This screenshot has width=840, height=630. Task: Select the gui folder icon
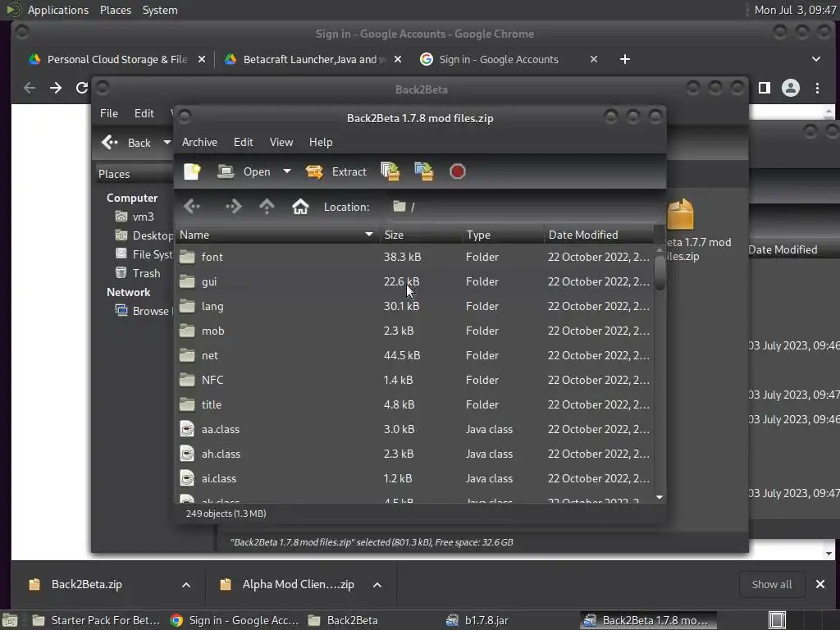pos(187,282)
